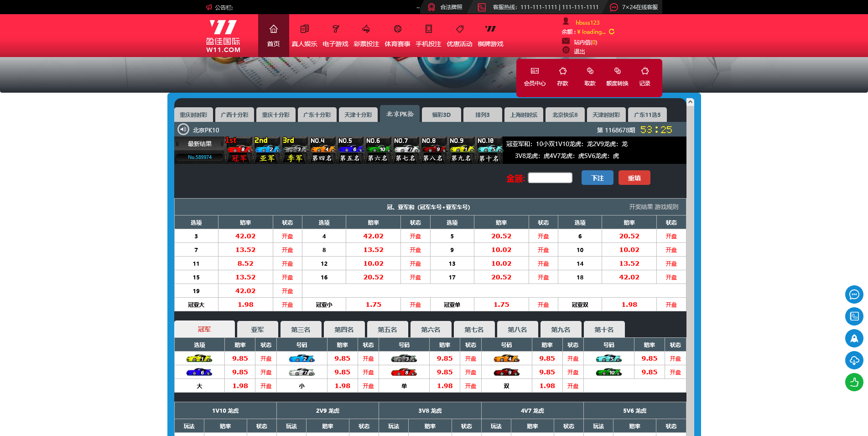Click the 7×24在线客服 chat icon
This screenshot has height=436, width=868.
coord(614,7)
